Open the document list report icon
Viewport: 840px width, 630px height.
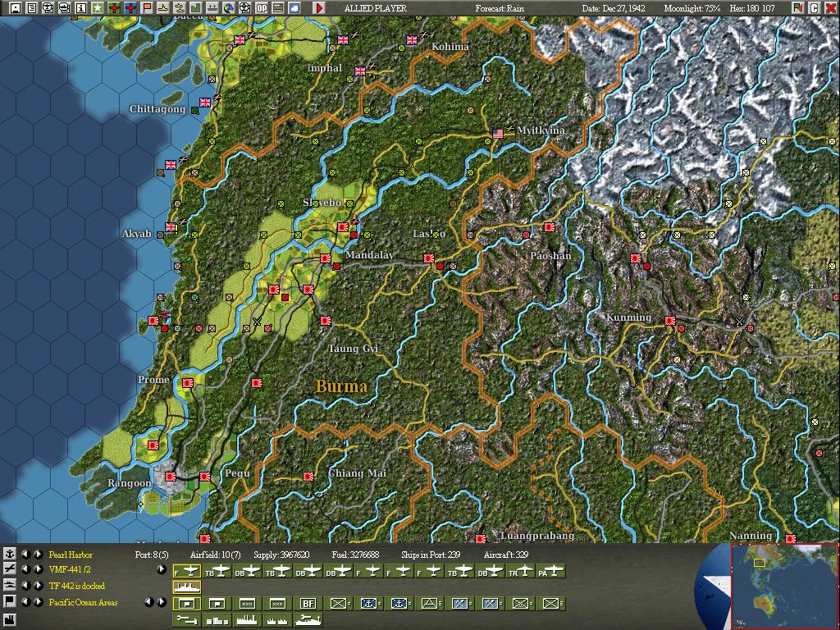32,7
